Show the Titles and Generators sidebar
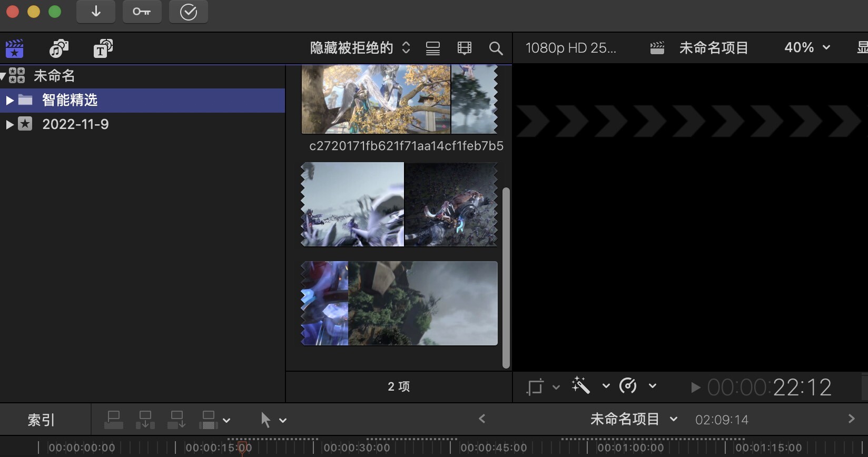Screen dimensions: 868x457 click(103, 48)
